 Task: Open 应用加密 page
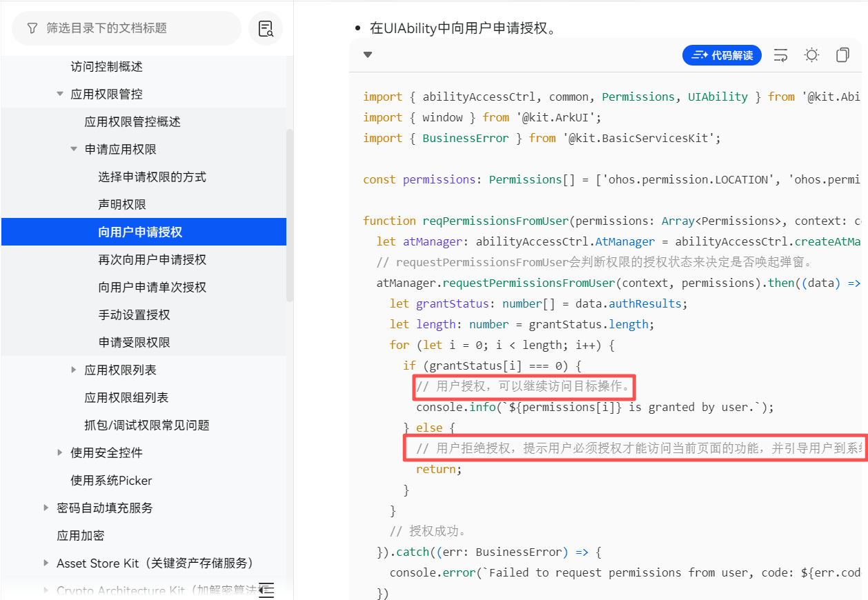coord(81,536)
